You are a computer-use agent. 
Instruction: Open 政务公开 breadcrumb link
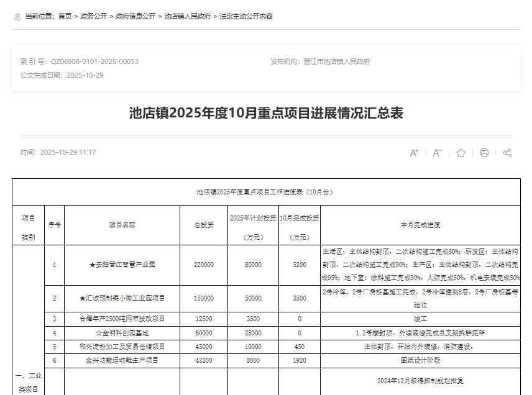click(94, 16)
